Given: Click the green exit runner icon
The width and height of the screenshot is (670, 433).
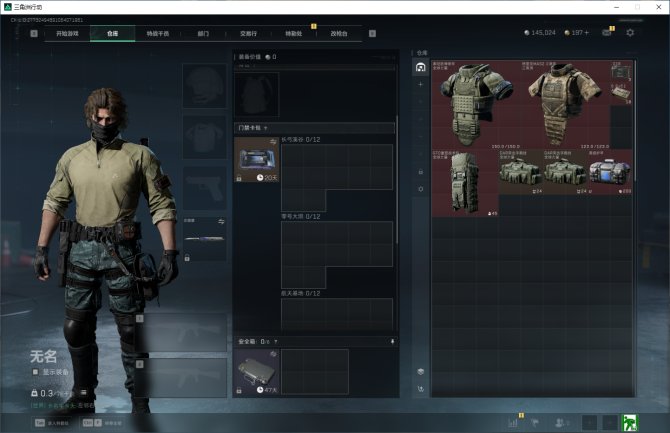Looking at the screenshot, I should 630,423.
